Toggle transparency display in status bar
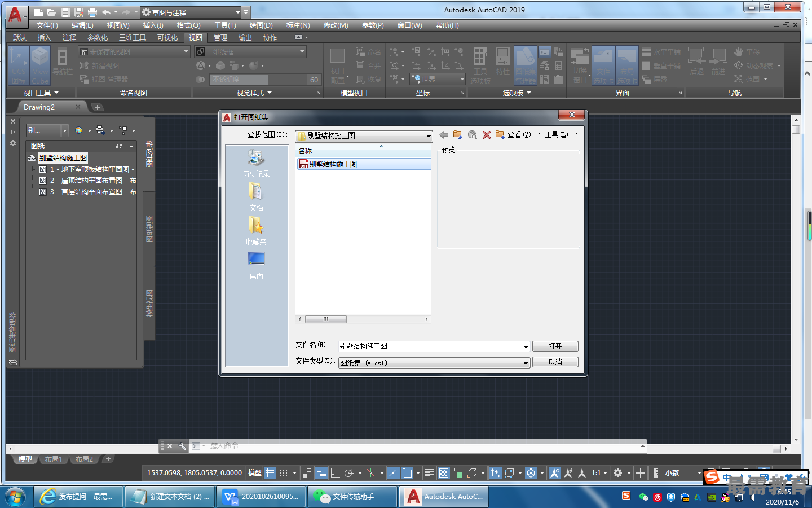The width and height of the screenshot is (812, 508). pyautogui.click(x=444, y=473)
